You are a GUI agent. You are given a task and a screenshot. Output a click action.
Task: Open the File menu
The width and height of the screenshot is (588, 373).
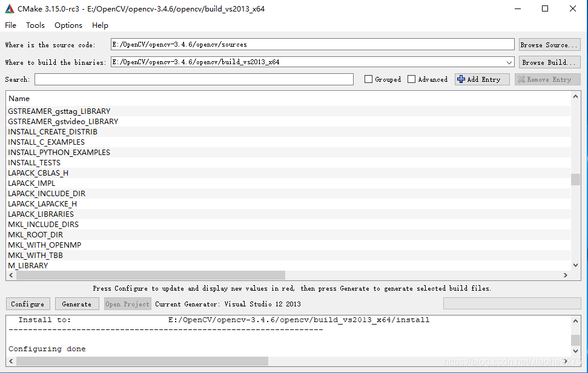10,25
